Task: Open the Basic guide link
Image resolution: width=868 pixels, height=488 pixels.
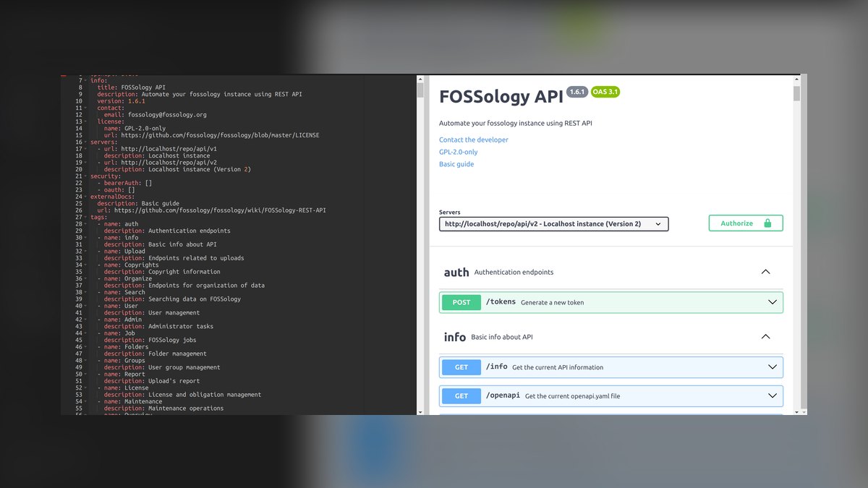Action: pyautogui.click(x=456, y=164)
